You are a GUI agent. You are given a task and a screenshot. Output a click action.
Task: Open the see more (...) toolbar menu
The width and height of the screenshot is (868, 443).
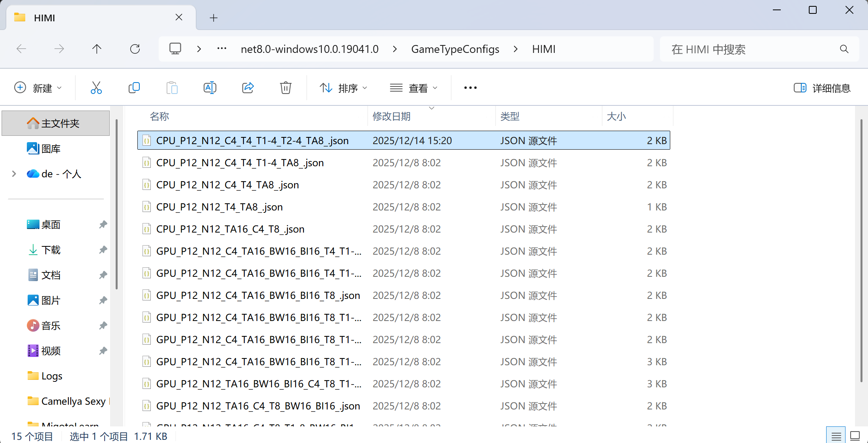pyautogui.click(x=470, y=88)
